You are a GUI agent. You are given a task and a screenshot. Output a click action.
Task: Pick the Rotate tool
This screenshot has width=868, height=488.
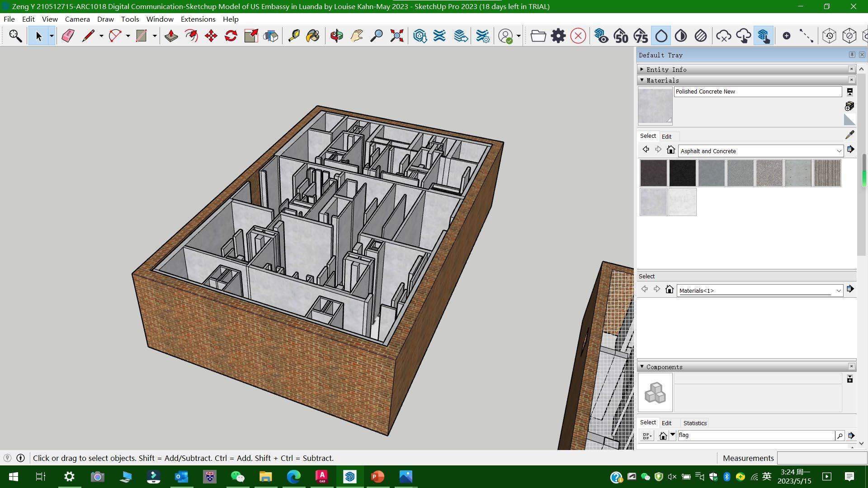(x=231, y=36)
